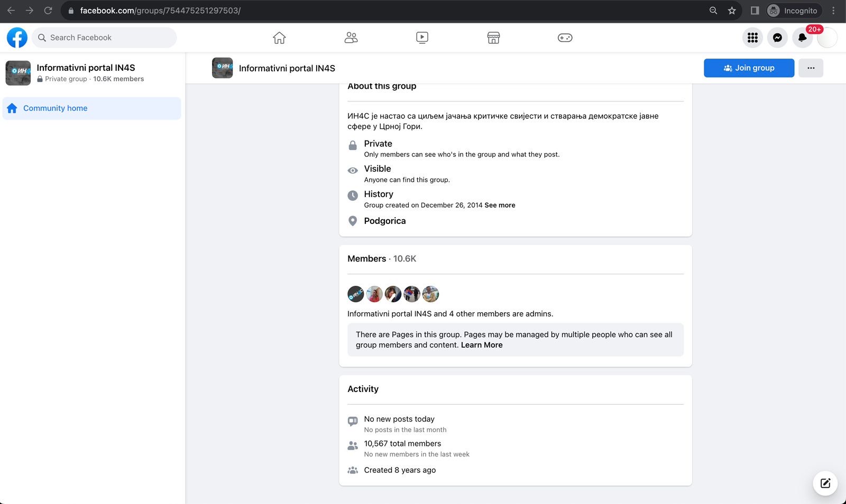The height and width of the screenshot is (504, 846).
Task: Open the second admin avatar in Members
Action: pos(374,294)
